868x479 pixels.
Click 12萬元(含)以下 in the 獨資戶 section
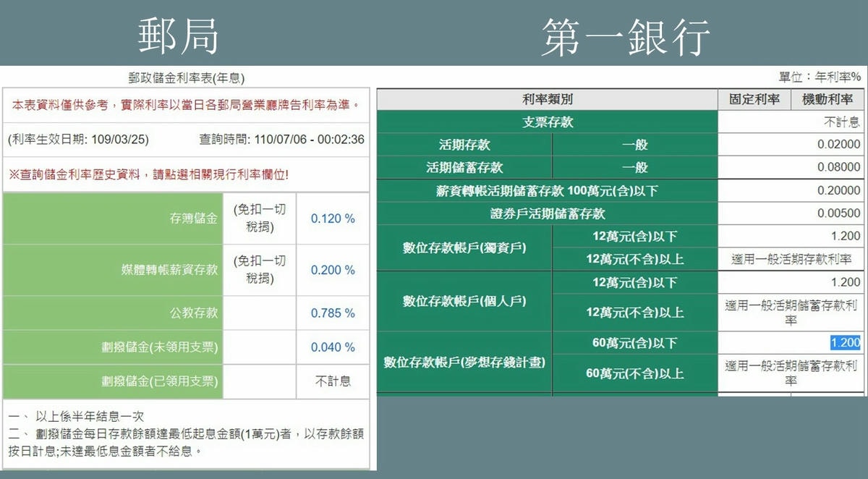coord(635,236)
